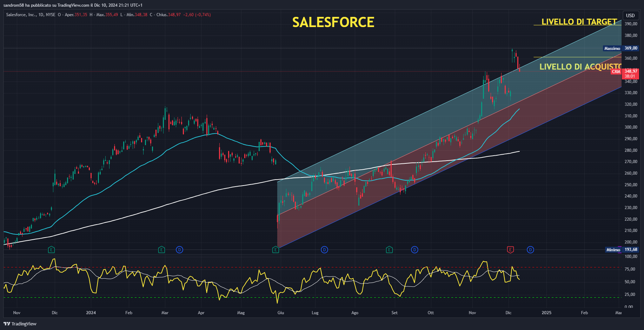This screenshot has width=644, height=330.
Task: Click the Massimo 369,00 price label
Action: pos(621,48)
